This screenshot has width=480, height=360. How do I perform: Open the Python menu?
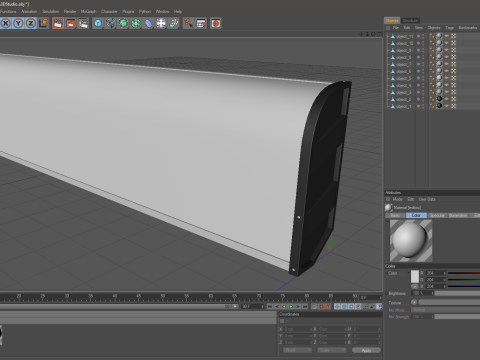(145, 11)
